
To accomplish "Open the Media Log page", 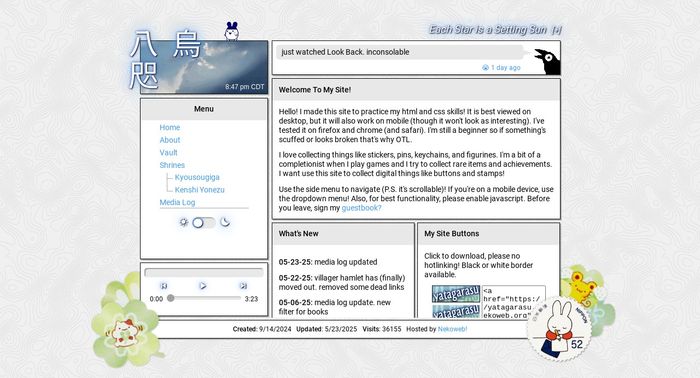I will (177, 202).
